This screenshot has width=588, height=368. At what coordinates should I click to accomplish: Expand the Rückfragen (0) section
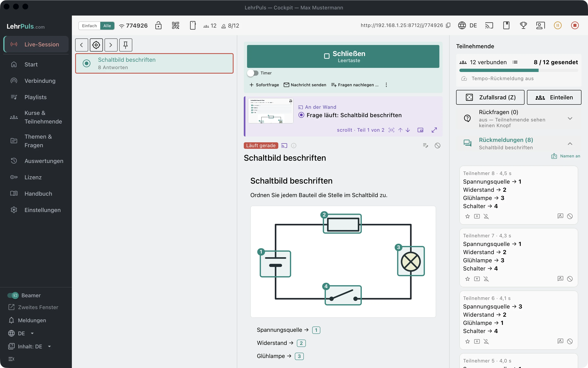point(519,119)
